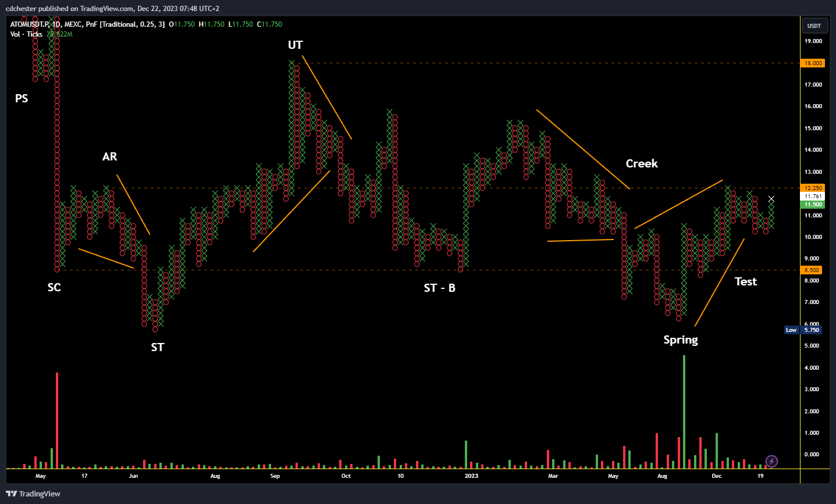This screenshot has width=836, height=504.
Task: Click the Oct label on time axis
Action: 346,476
